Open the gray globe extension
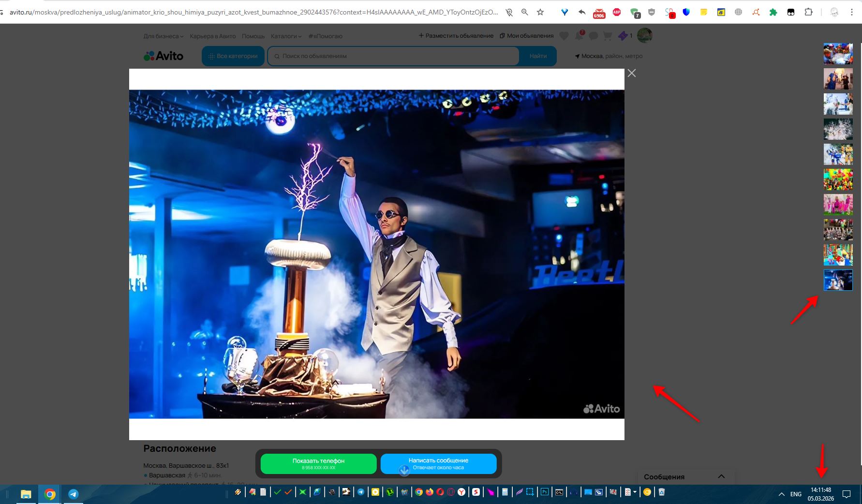The image size is (862, 504). coord(738,13)
